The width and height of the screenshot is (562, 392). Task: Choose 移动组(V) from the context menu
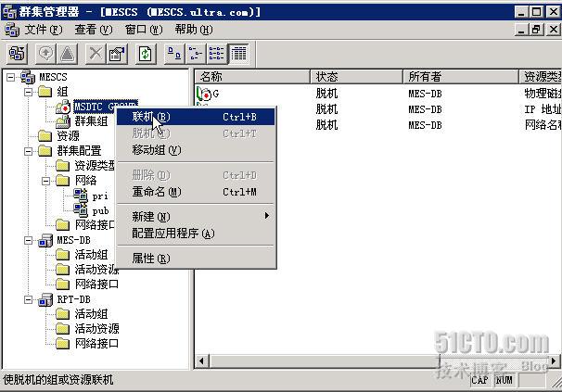(x=196, y=150)
